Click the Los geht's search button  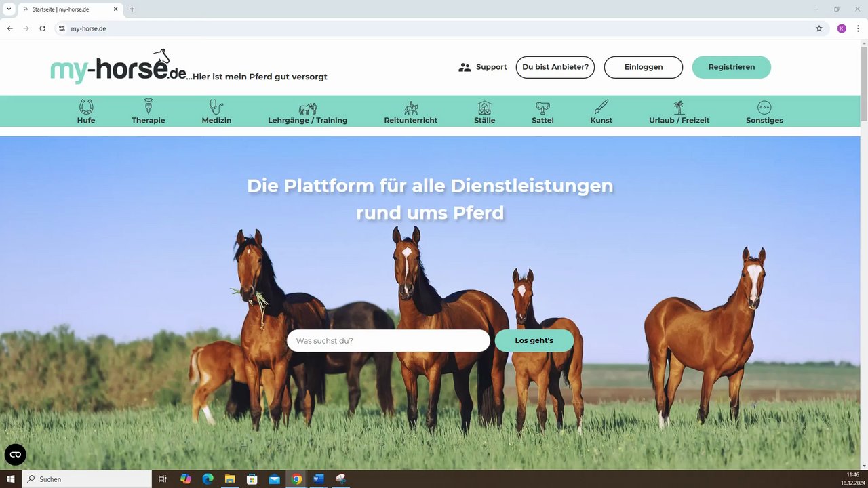(x=534, y=340)
